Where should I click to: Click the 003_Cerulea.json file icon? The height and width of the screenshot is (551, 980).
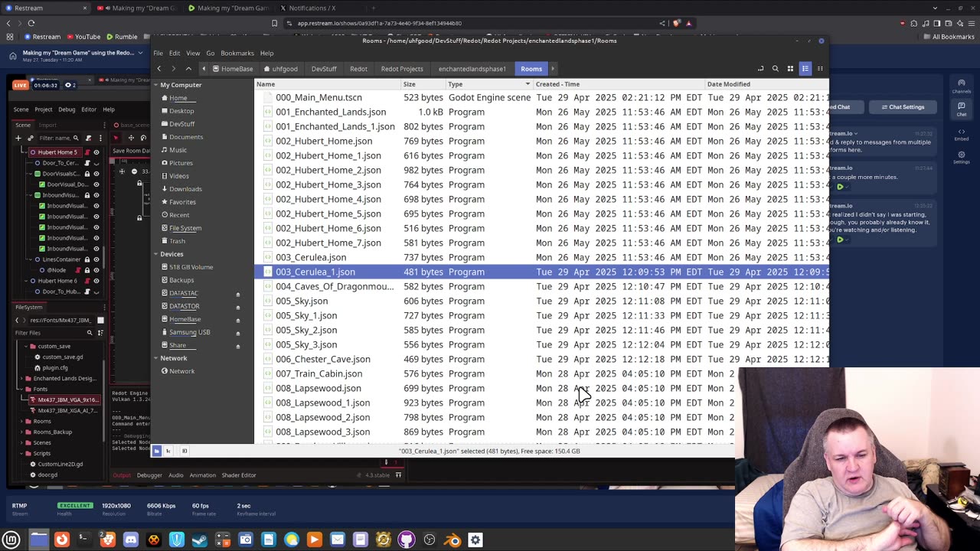[x=267, y=257]
